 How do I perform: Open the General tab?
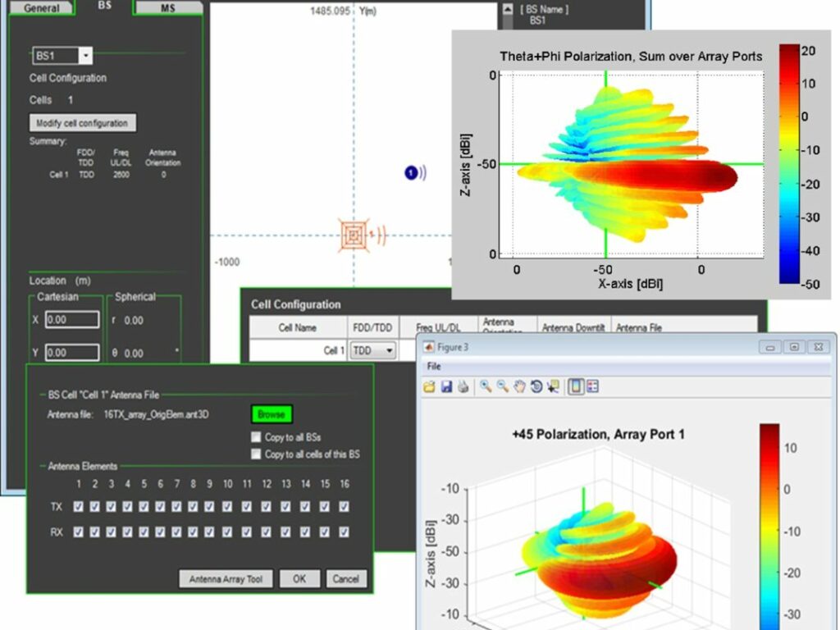click(x=41, y=7)
